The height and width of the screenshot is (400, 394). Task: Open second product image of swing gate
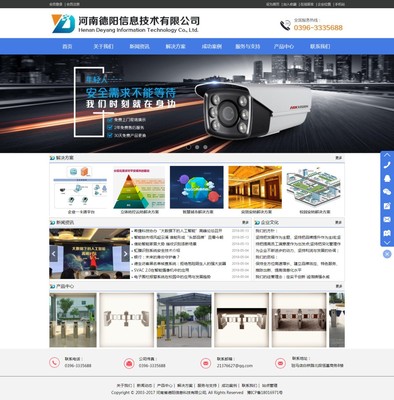127,320
